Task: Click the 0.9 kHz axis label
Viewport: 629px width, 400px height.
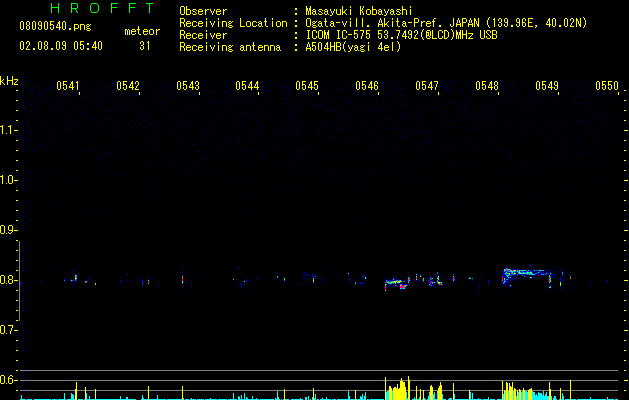Action: point(8,230)
